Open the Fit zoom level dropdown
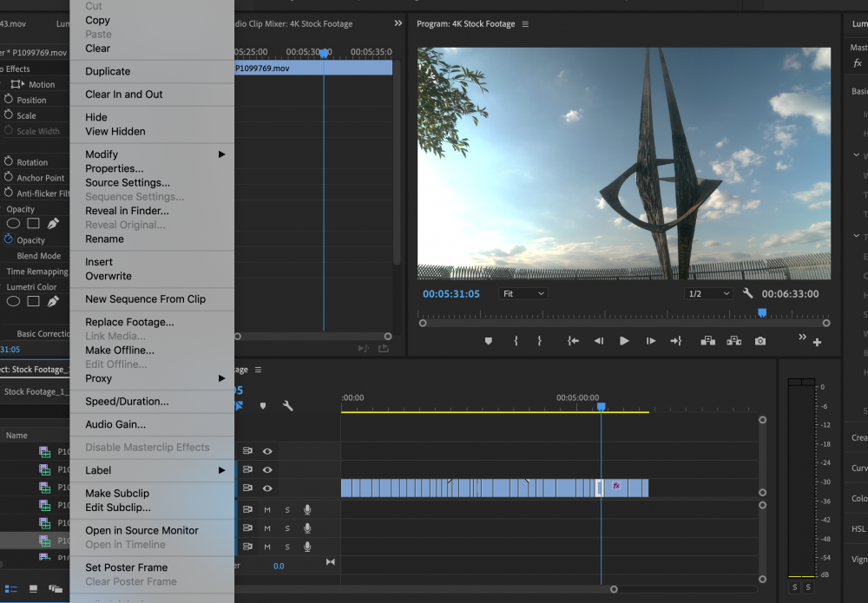The width and height of the screenshot is (868, 603). pyautogui.click(x=523, y=294)
